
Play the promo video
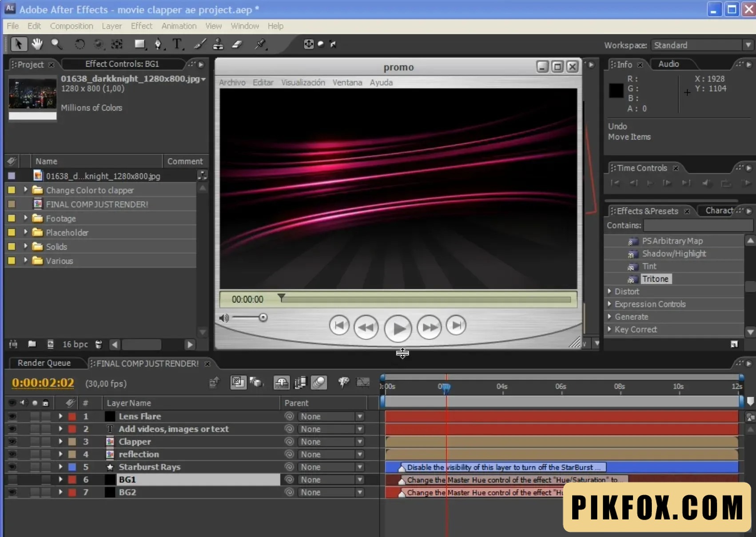tap(398, 328)
